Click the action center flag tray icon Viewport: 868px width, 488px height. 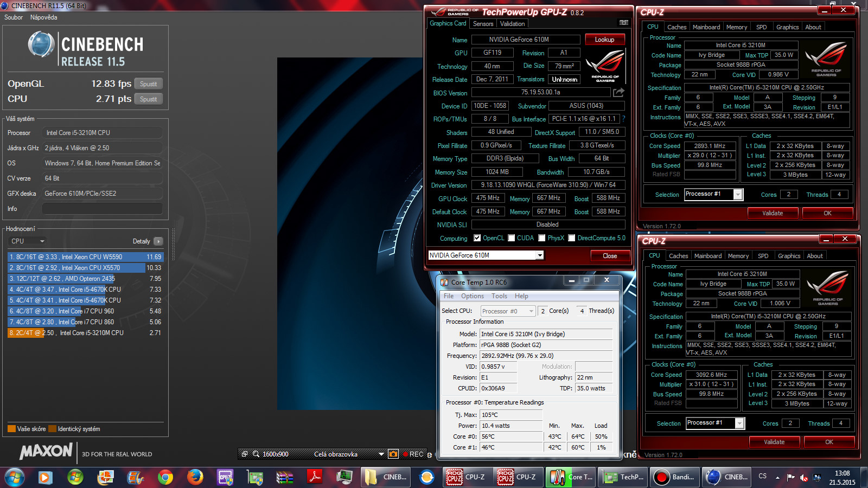coord(790,477)
